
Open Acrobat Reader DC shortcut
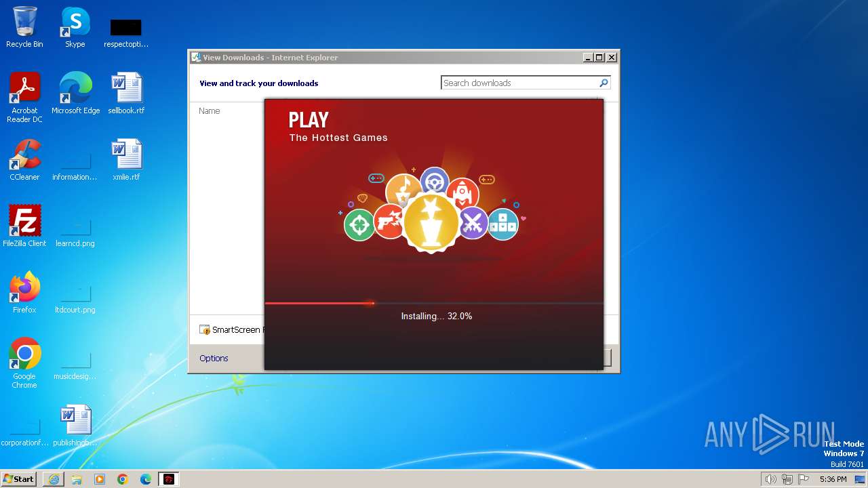pyautogui.click(x=24, y=97)
